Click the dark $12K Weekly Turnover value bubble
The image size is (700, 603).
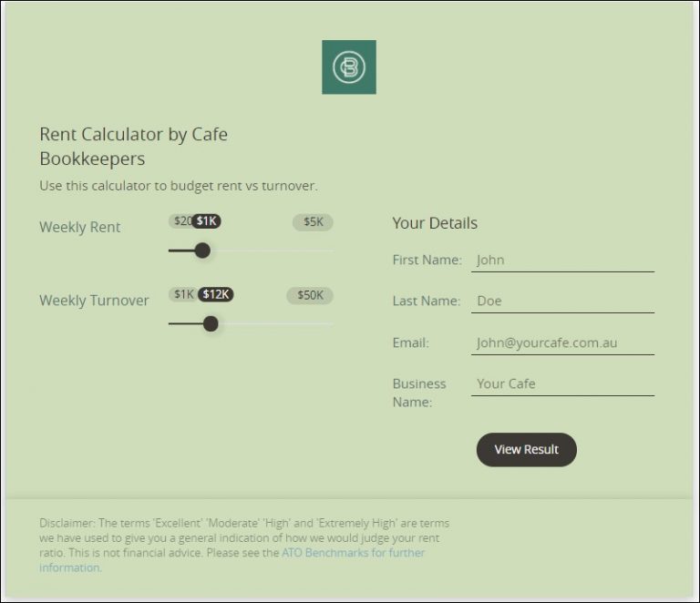217,295
